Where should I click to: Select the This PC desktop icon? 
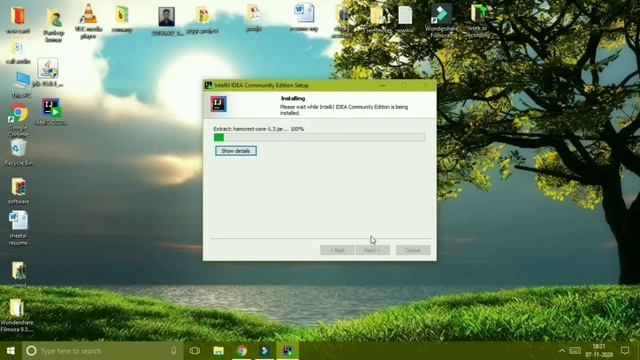pyautogui.click(x=21, y=85)
